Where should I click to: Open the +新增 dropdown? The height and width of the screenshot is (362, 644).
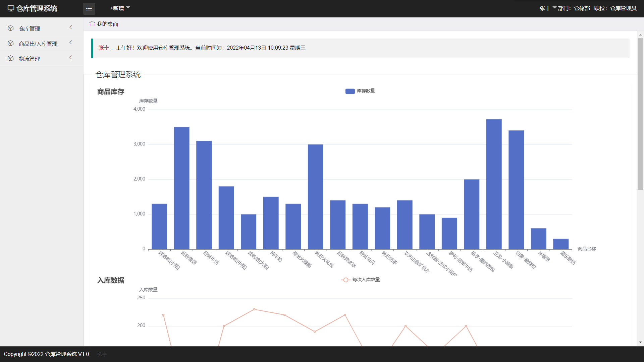tap(120, 8)
